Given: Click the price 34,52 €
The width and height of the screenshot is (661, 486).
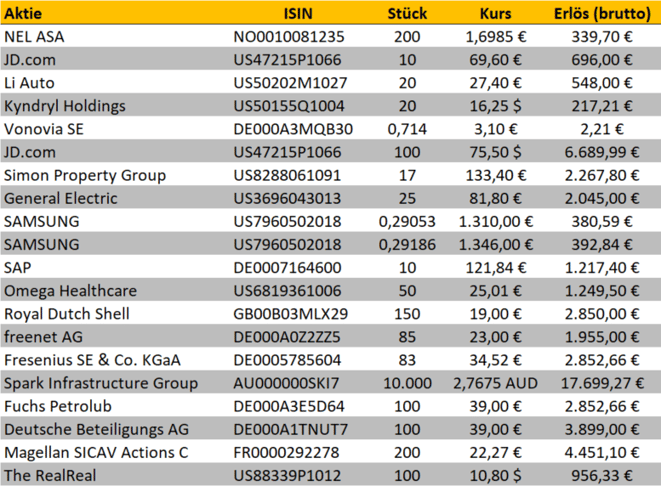Looking at the screenshot, I should [495, 360].
